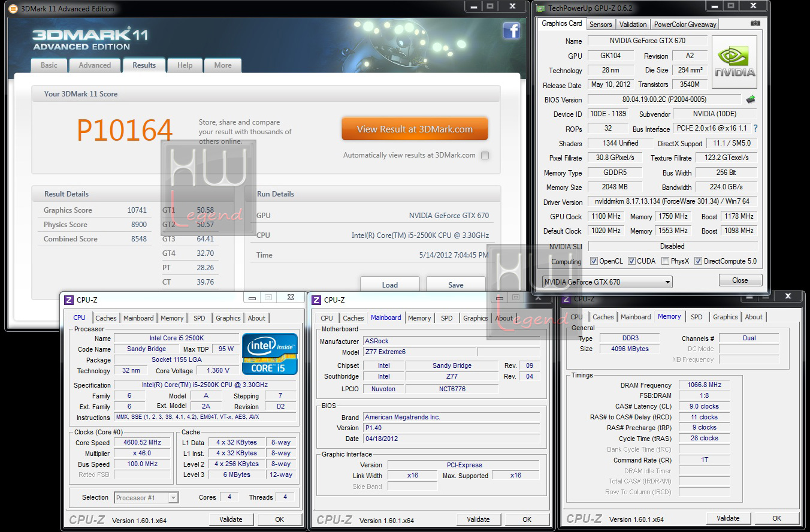Click the DRAM Frequency value 1066.8 MHz
810x532 pixels.
click(x=705, y=385)
